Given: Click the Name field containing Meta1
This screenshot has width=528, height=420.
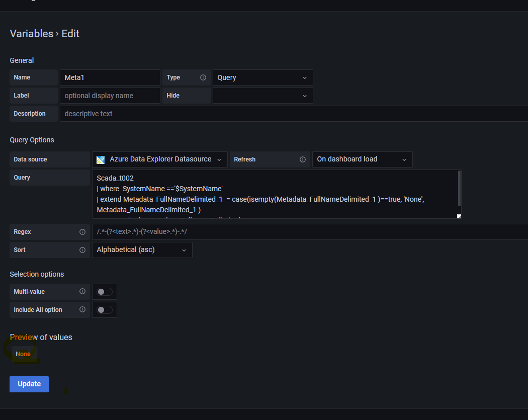Looking at the screenshot, I should tap(110, 77).
